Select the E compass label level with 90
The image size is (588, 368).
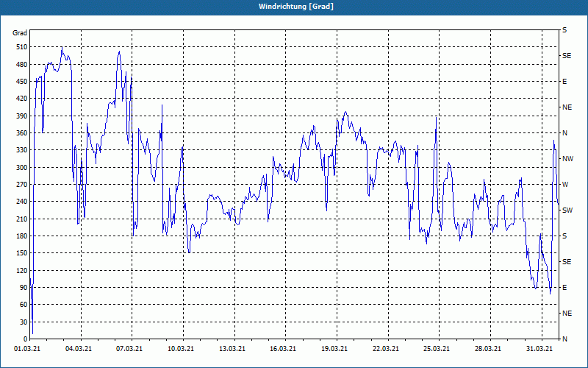click(564, 288)
